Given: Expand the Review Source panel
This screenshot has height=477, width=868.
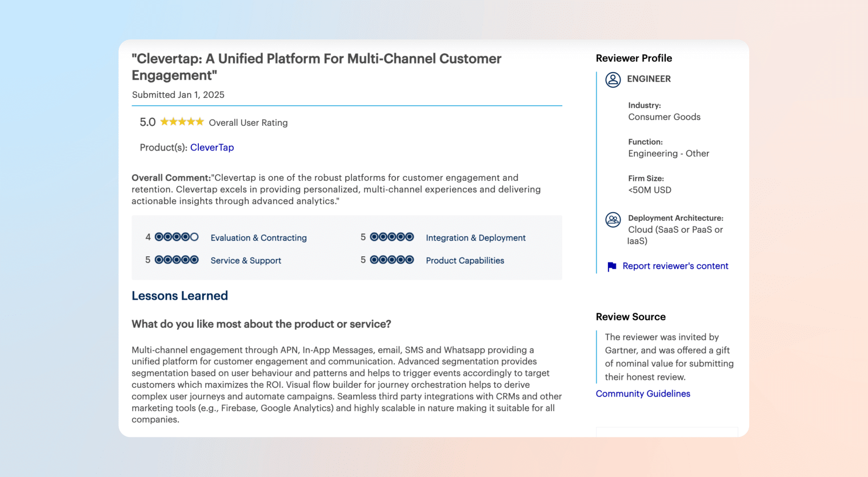Looking at the screenshot, I should 630,317.
